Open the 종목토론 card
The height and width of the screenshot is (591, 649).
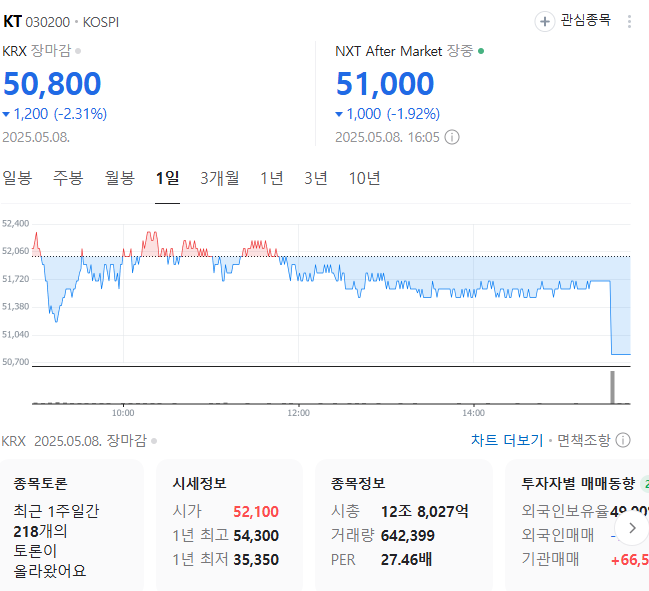(x=72, y=525)
